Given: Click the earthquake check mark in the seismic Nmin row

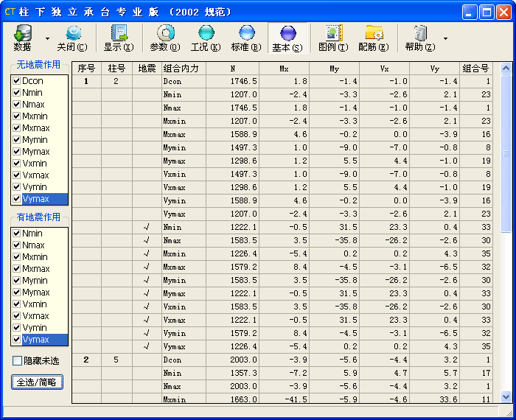Looking at the screenshot, I should (147, 227).
